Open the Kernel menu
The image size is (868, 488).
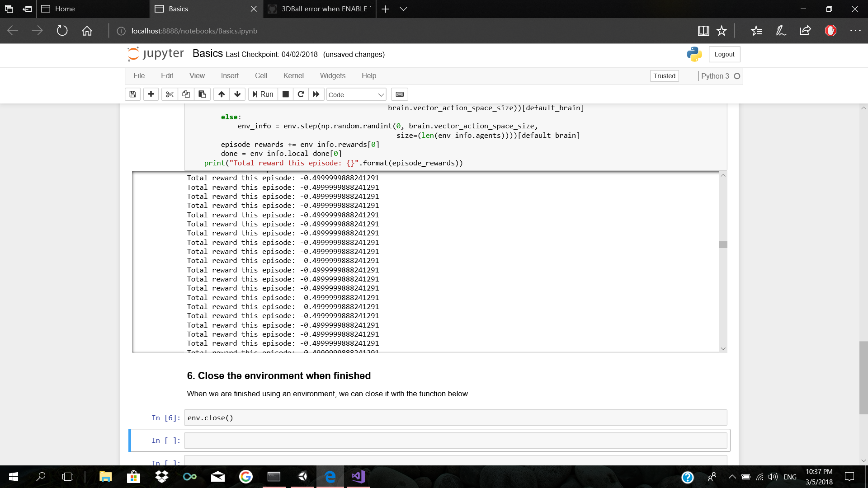pos(293,75)
